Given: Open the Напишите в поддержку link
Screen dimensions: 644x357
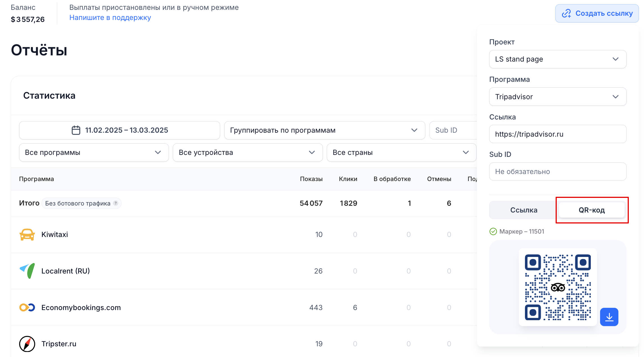Looking at the screenshot, I should [x=110, y=17].
